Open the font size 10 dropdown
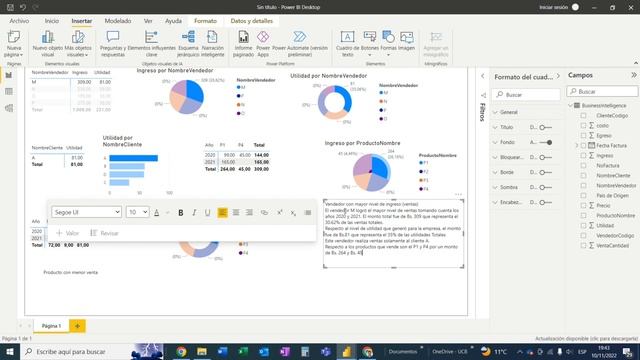 point(138,212)
